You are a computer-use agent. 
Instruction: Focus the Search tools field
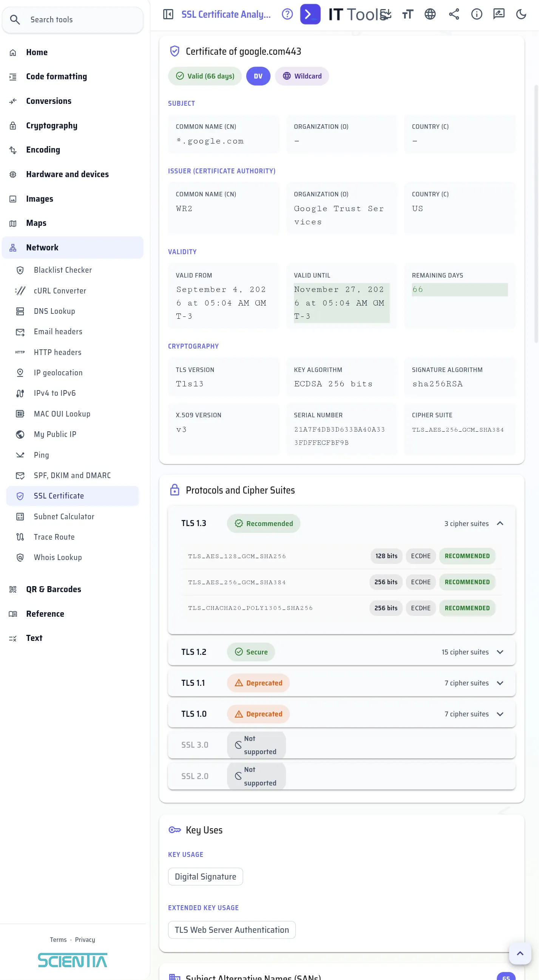73,20
